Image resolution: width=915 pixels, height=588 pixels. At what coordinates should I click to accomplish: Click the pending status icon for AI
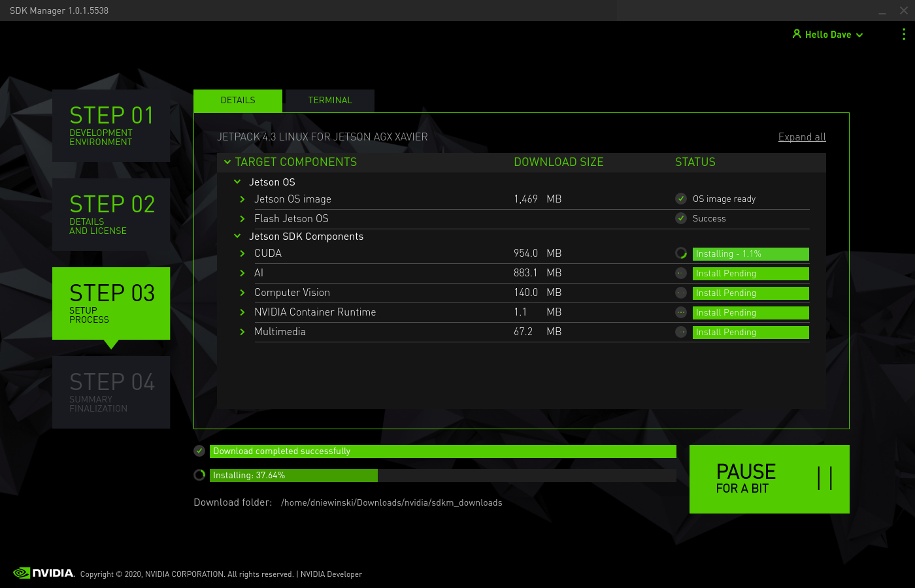pos(681,273)
